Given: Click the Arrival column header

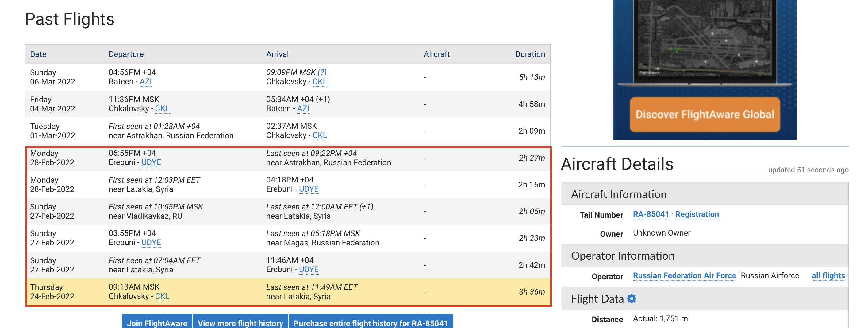Looking at the screenshot, I should 277,54.
